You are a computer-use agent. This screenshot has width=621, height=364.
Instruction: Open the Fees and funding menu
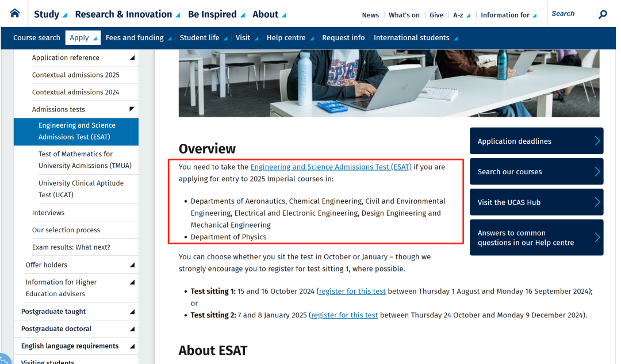[x=138, y=37]
